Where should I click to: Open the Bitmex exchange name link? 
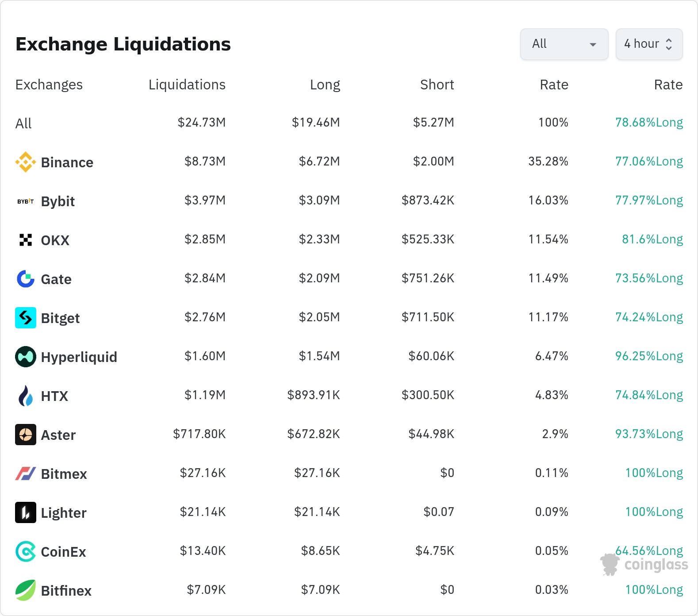(x=64, y=474)
